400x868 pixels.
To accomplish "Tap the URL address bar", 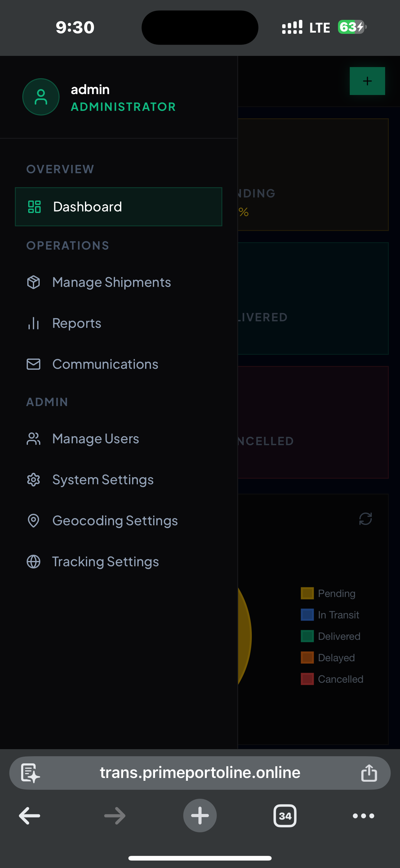I will point(200,773).
